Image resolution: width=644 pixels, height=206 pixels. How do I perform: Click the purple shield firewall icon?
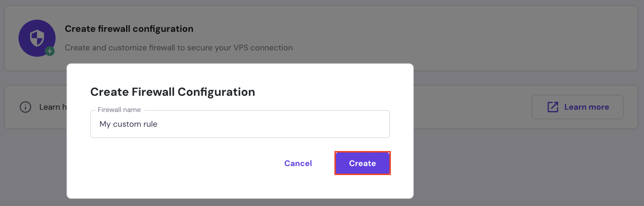(x=37, y=38)
